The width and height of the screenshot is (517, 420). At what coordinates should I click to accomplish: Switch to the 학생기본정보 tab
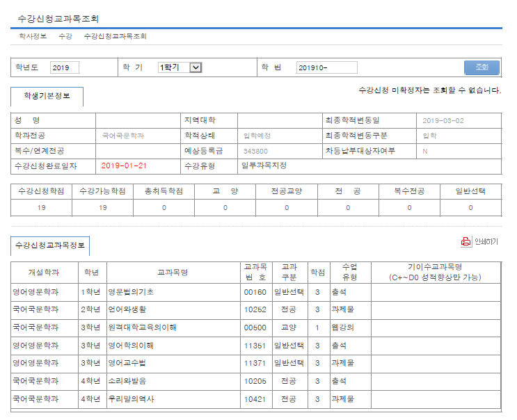47,97
